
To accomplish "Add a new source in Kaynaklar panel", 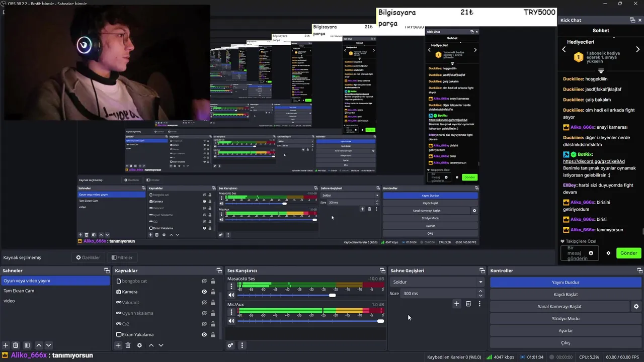I will (118, 345).
